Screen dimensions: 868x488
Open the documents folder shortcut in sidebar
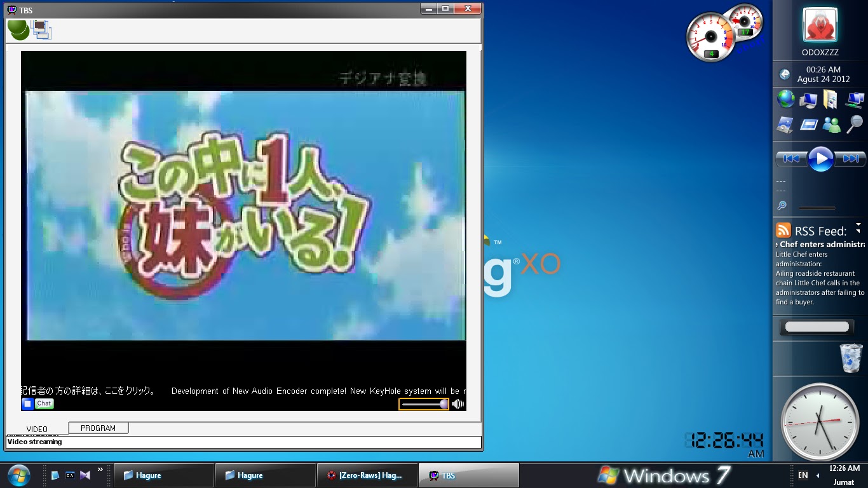[x=831, y=99]
